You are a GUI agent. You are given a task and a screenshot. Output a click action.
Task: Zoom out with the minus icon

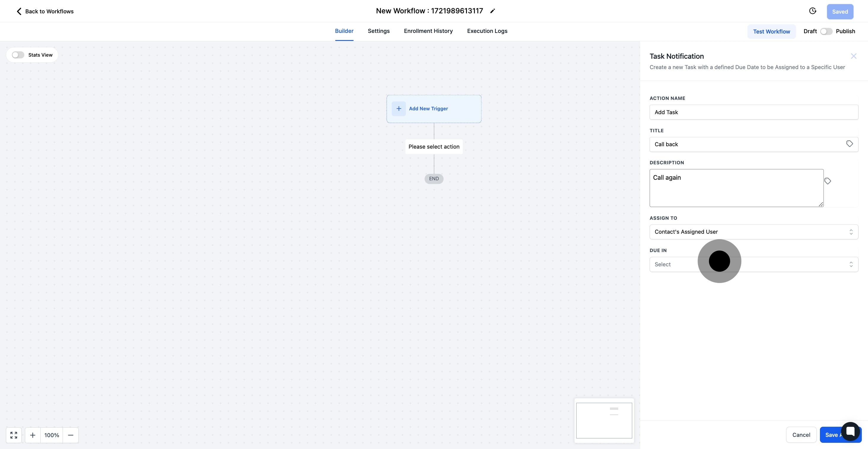click(x=70, y=435)
